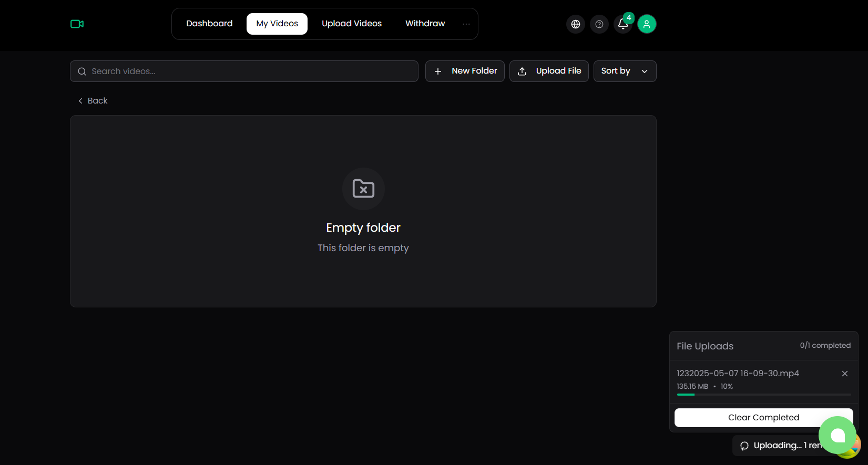Focus the Search videos input field

click(x=252, y=71)
